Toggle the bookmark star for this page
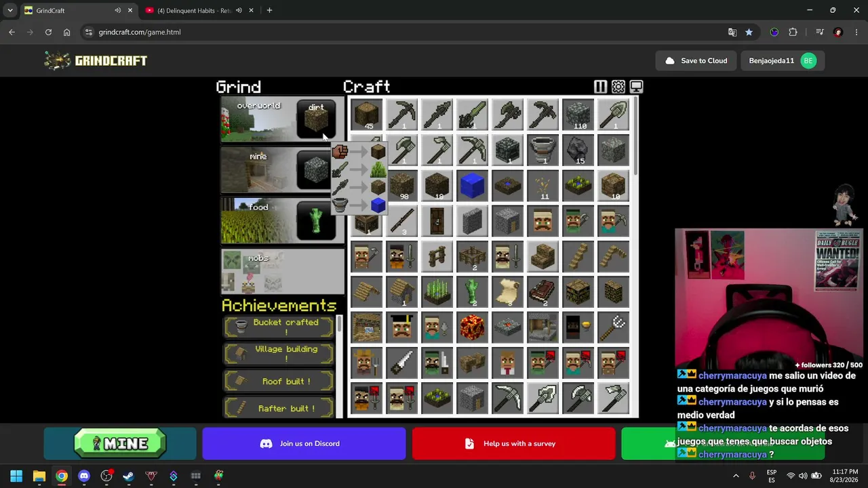This screenshot has width=868, height=488. [x=749, y=32]
